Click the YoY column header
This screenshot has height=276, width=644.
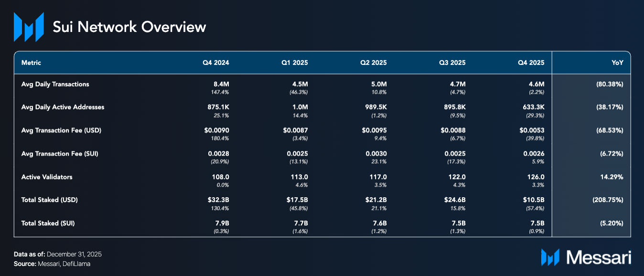point(617,63)
